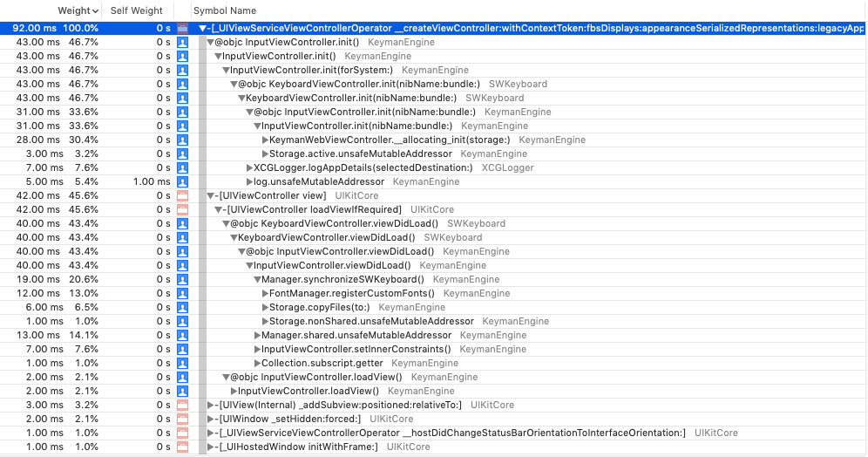Expand Storage.active.unsafeMutableAddressor row
Image resolution: width=868 pixels, height=457 pixels.
[x=265, y=154]
